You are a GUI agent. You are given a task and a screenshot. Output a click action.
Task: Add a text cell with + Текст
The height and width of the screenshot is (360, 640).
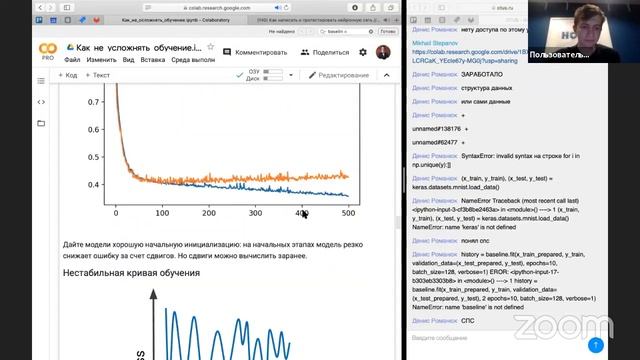click(x=97, y=75)
